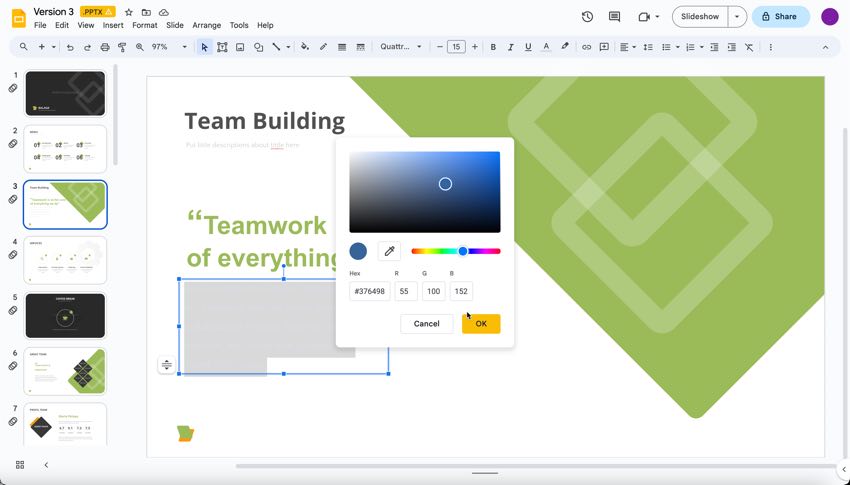View the version history clock icon

pyautogui.click(x=587, y=17)
